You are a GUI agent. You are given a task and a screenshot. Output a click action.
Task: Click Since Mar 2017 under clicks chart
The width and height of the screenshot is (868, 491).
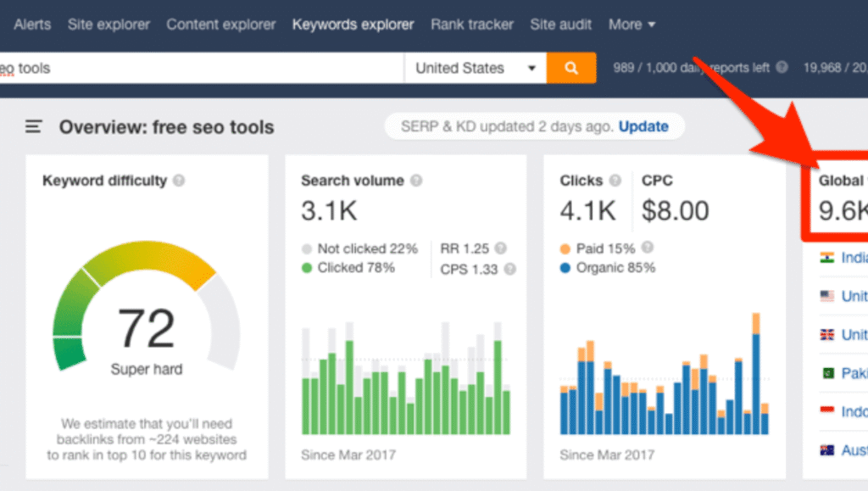(607, 455)
